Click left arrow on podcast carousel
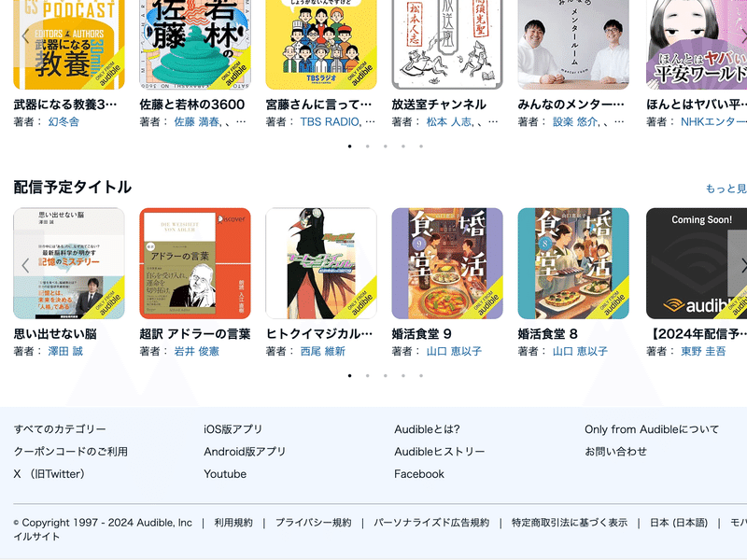The width and height of the screenshot is (747, 560). click(26, 35)
